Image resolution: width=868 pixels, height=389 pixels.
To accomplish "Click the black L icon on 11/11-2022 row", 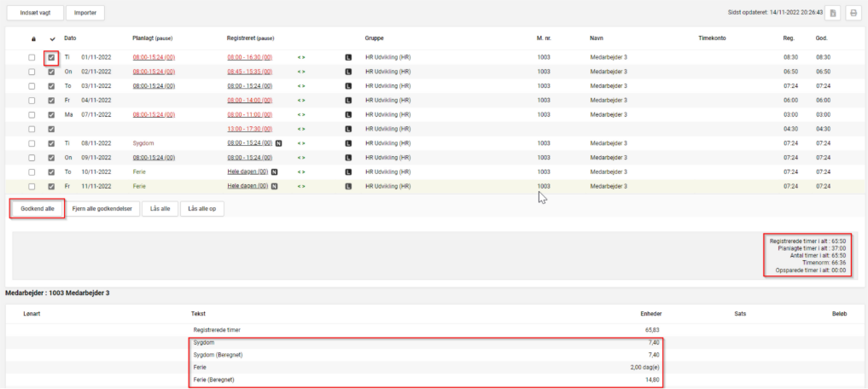I will point(348,185).
